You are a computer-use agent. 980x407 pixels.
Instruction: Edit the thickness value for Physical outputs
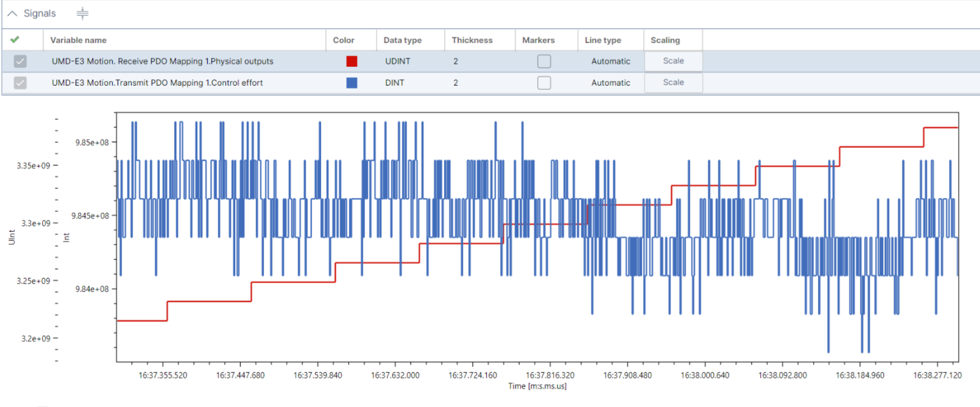click(456, 61)
